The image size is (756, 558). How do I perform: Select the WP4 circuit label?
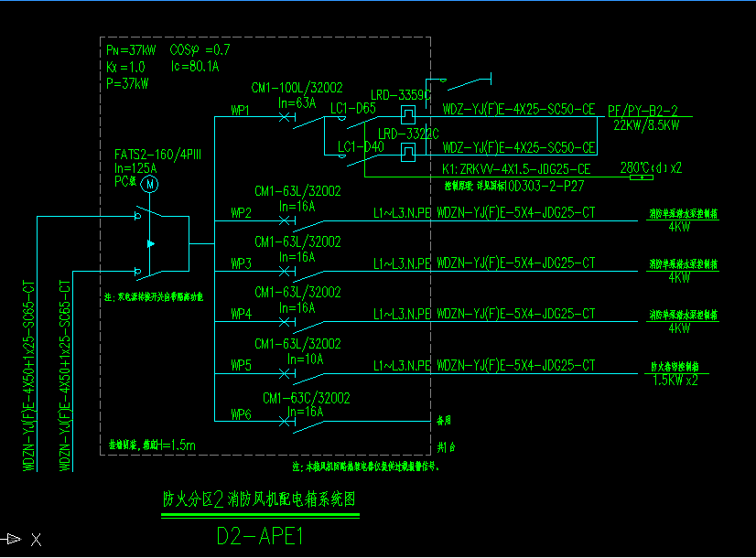tap(241, 314)
